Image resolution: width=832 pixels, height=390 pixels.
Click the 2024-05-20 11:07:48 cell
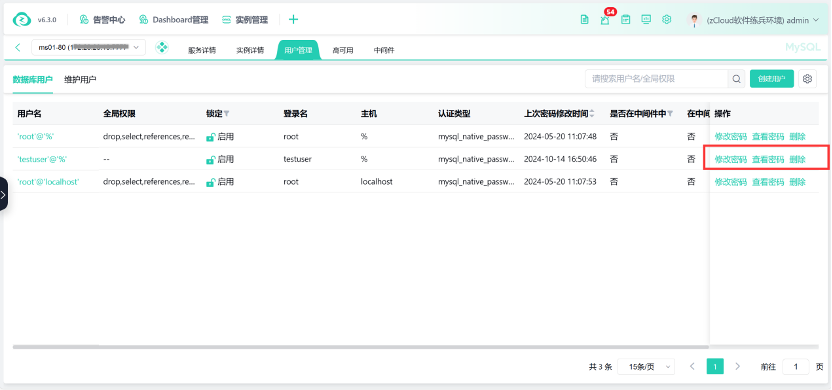point(560,137)
